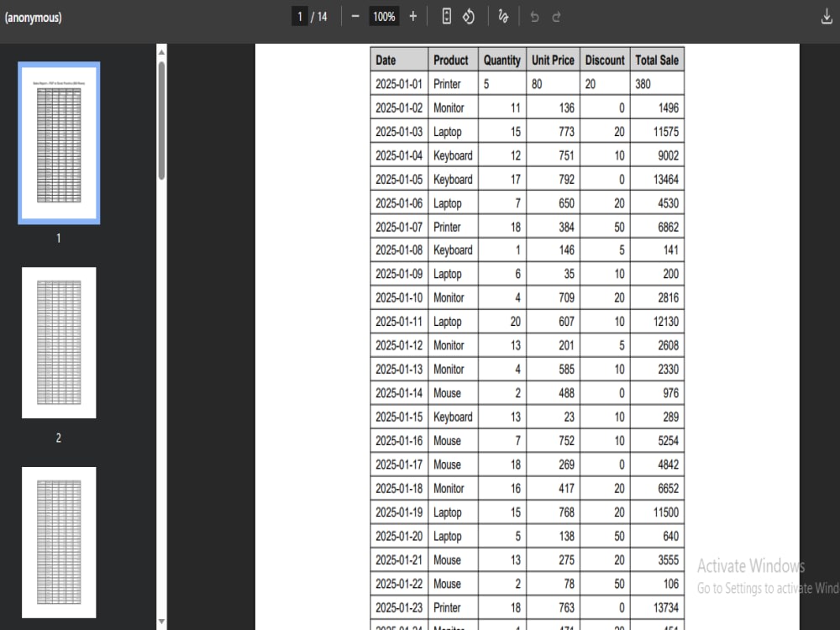Click the date cell 2025-01-04

pos(399,155)
